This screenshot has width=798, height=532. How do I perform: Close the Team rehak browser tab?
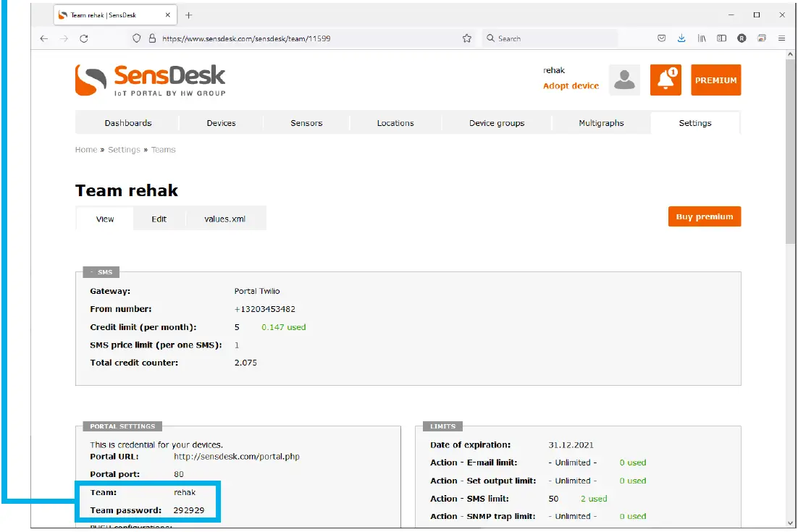168,15
